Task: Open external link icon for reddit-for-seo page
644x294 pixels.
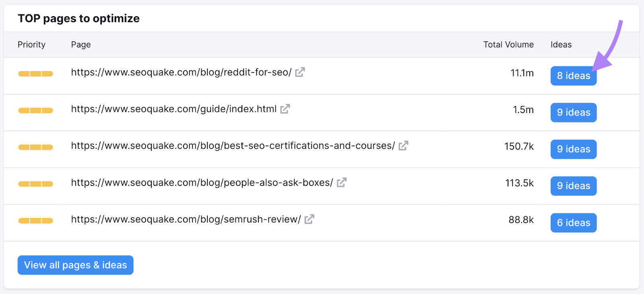Action: pos(300,72)
